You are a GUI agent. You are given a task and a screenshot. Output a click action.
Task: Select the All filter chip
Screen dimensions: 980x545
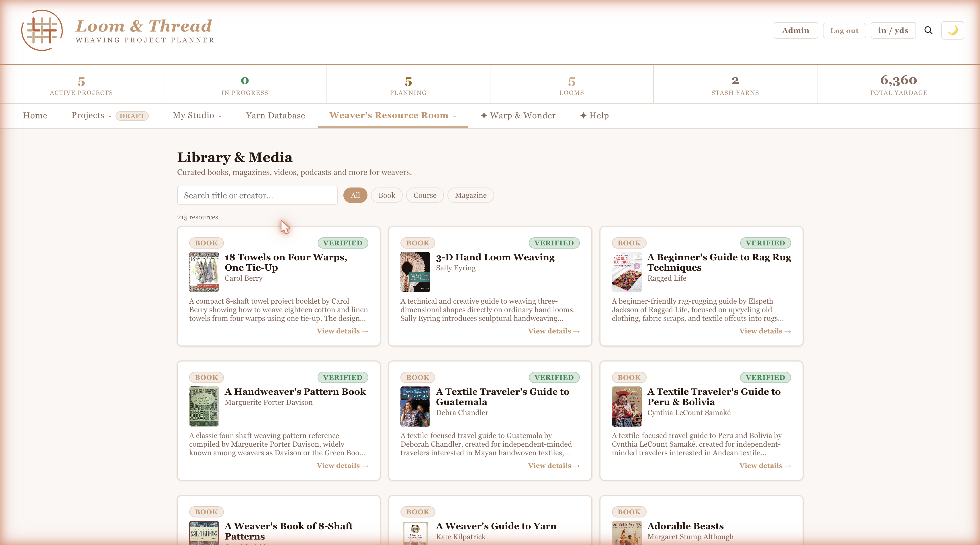coord(355,195)
